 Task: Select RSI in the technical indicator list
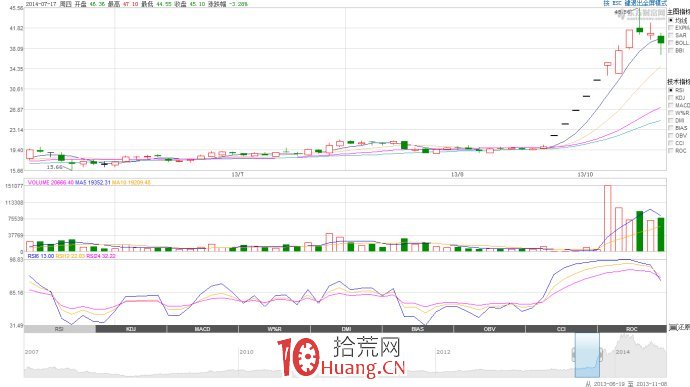click(671, 90)
